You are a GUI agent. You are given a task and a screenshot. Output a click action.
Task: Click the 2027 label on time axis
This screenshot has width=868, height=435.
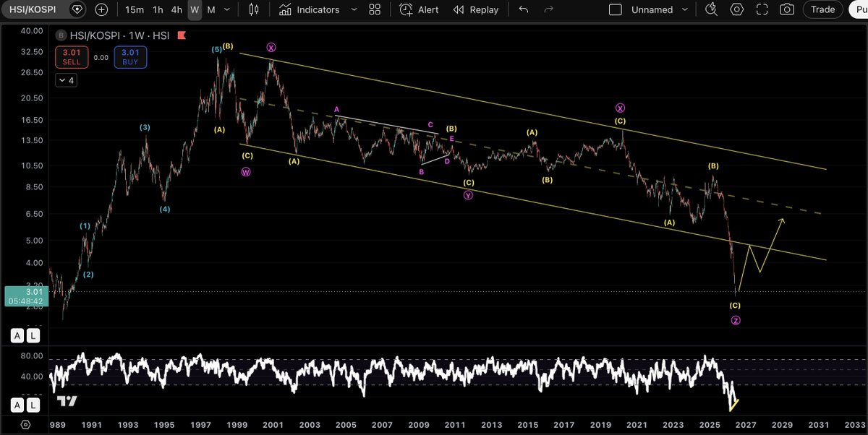click(x=746, y=425)
